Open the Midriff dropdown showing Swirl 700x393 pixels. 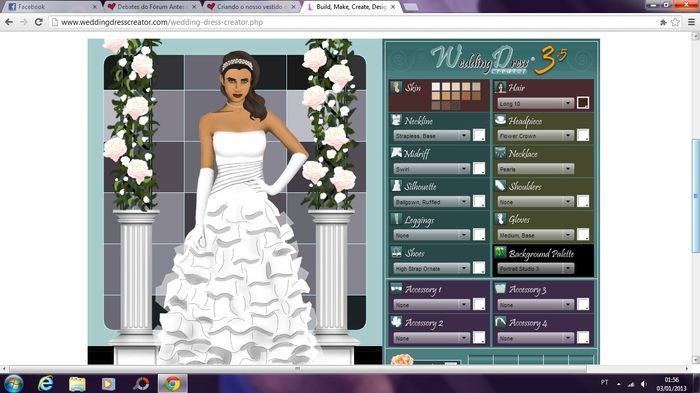coord(431,169)
